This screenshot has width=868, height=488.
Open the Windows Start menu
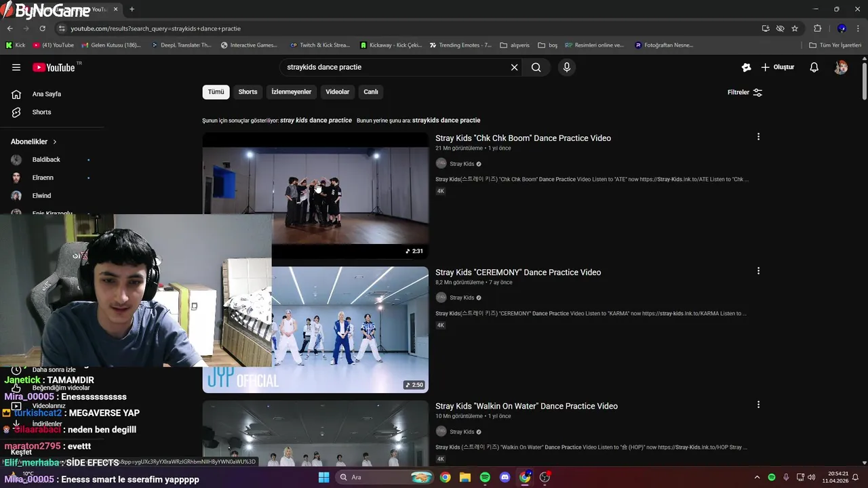tap(323, 477)
